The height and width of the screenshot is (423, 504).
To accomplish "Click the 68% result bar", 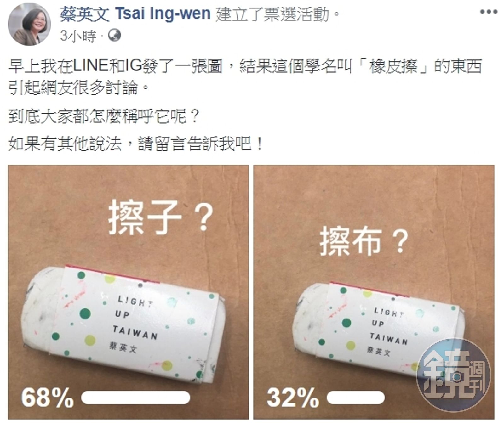I will [x=136, y=398].
